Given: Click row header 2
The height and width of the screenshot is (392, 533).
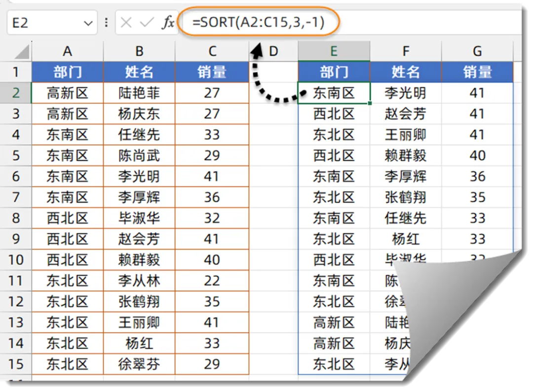Looking at the screenshot, I should (16, 93).
